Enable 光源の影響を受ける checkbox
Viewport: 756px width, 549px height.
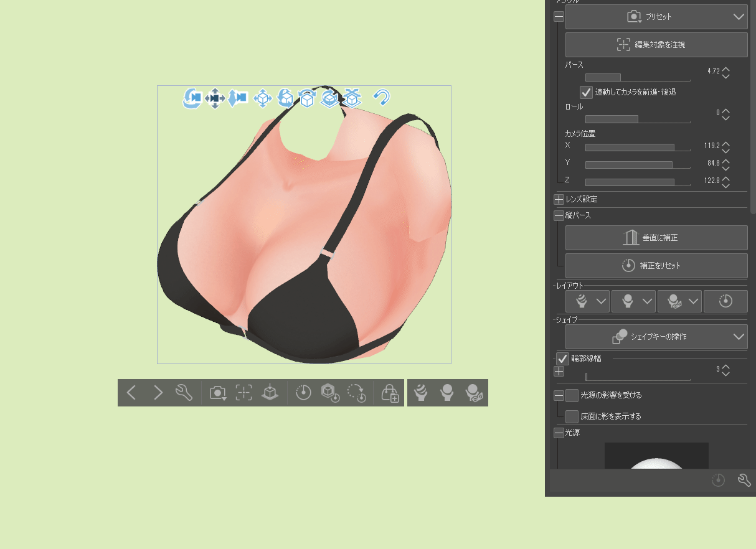coord(572,395)
